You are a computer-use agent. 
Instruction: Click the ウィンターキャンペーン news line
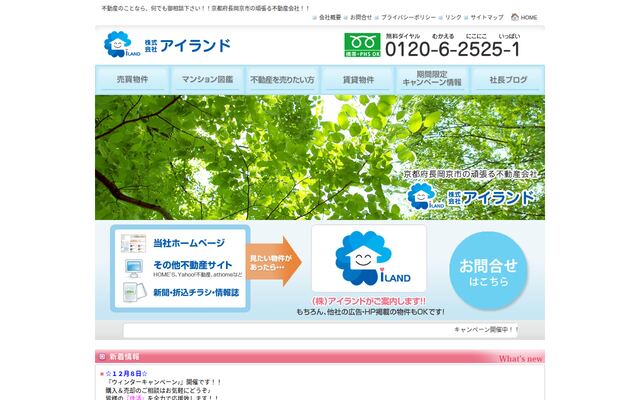click(x=163, y=382)
